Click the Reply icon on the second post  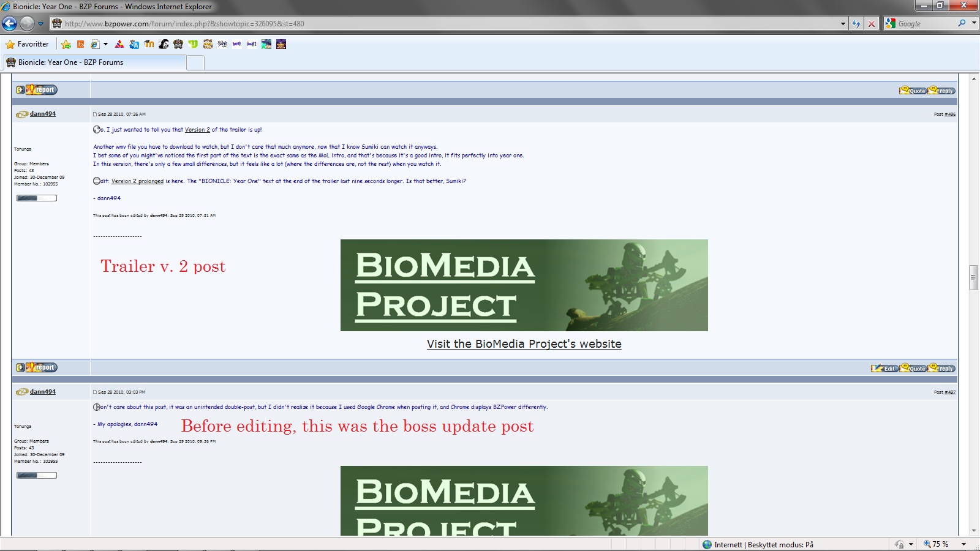(x=941, y=368)
